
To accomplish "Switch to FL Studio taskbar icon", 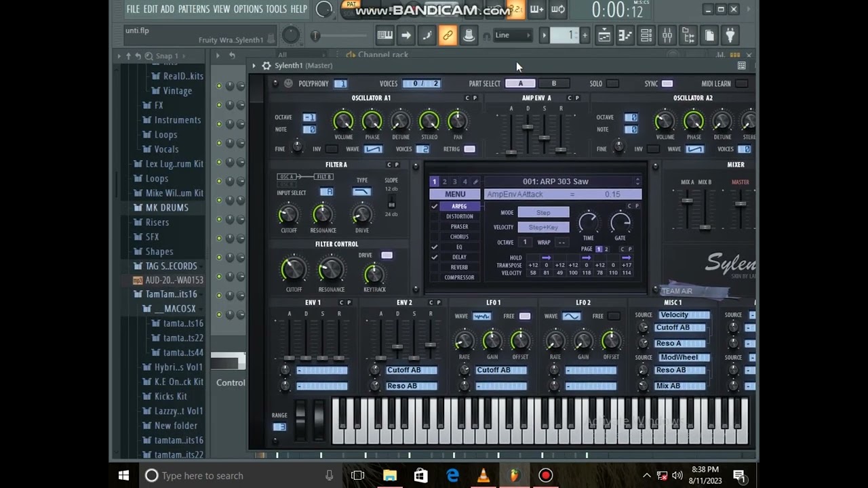I will click(x=515, y=475).
